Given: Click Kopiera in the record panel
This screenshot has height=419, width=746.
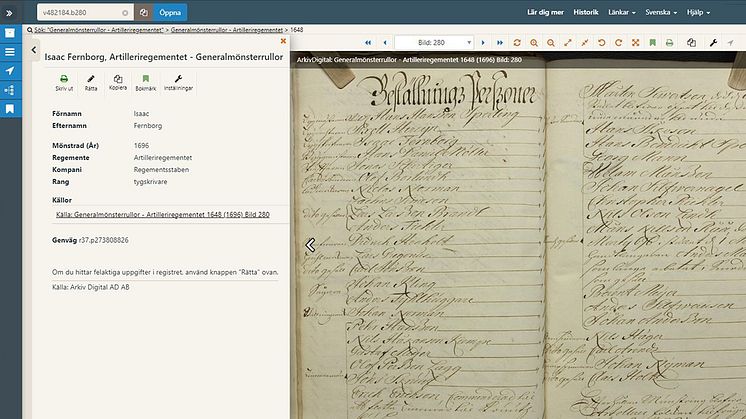Looking at the screenshot, I should click(118, 81).
